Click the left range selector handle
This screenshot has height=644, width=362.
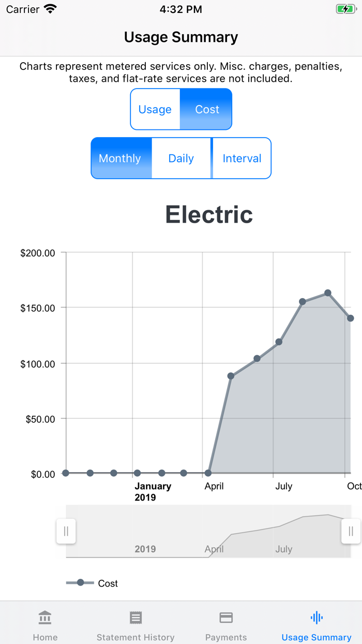tap(66, 531)
